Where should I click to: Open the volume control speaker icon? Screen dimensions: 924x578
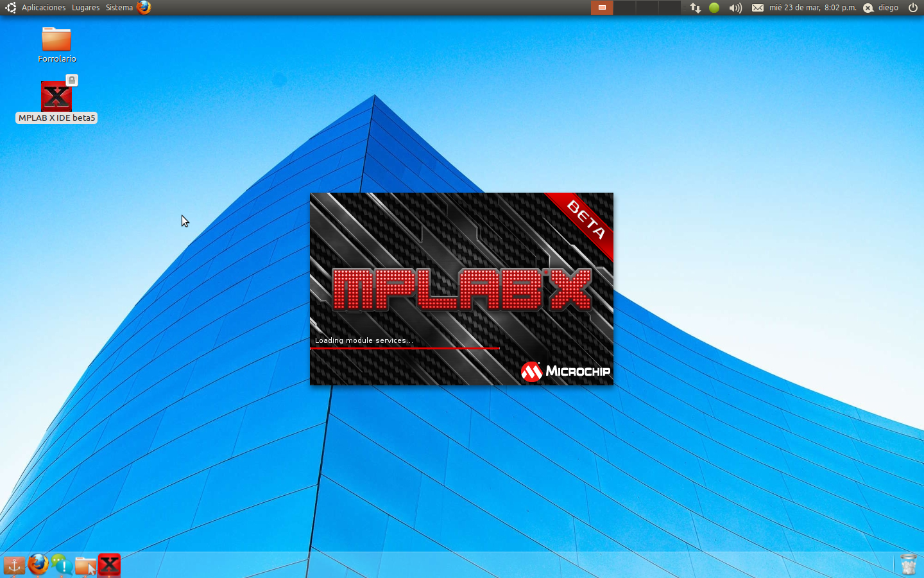pyautogui.click(x=734, y=8)
